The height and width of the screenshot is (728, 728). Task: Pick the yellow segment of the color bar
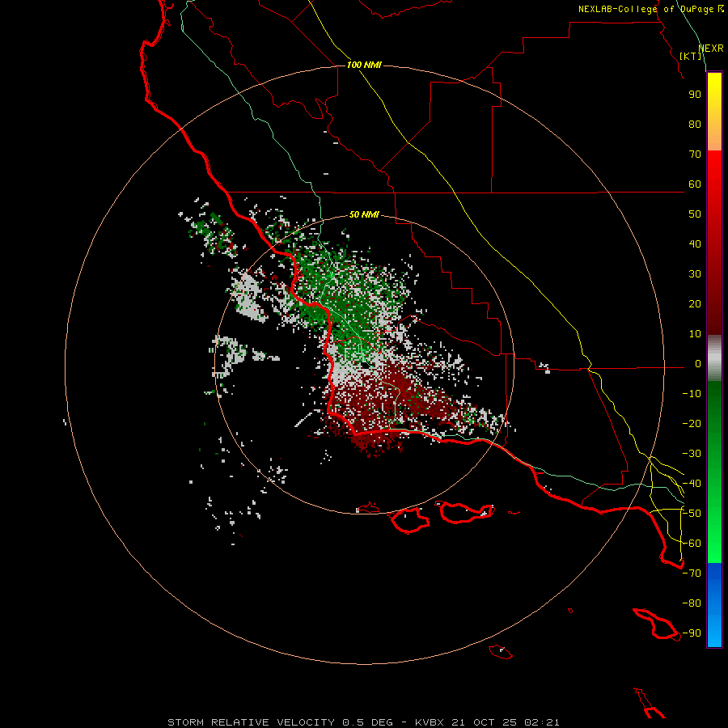tap(714, 112)
